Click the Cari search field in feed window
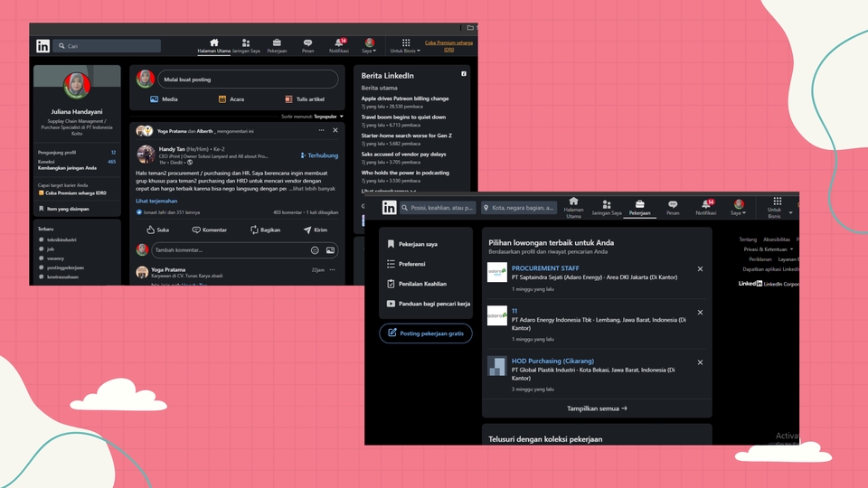This screenshot has height=488, width=868. 107,46
